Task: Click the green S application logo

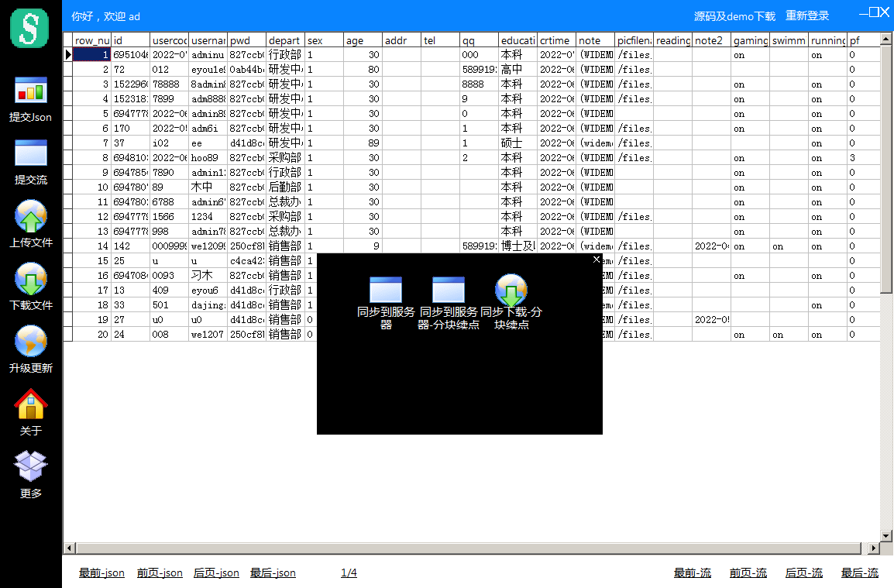Action: pos(30,29)
